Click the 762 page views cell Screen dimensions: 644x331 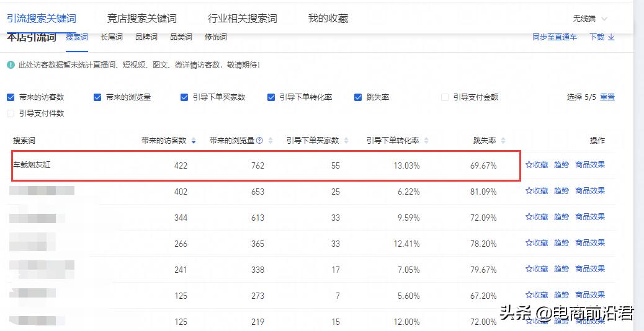coord(257,165)
